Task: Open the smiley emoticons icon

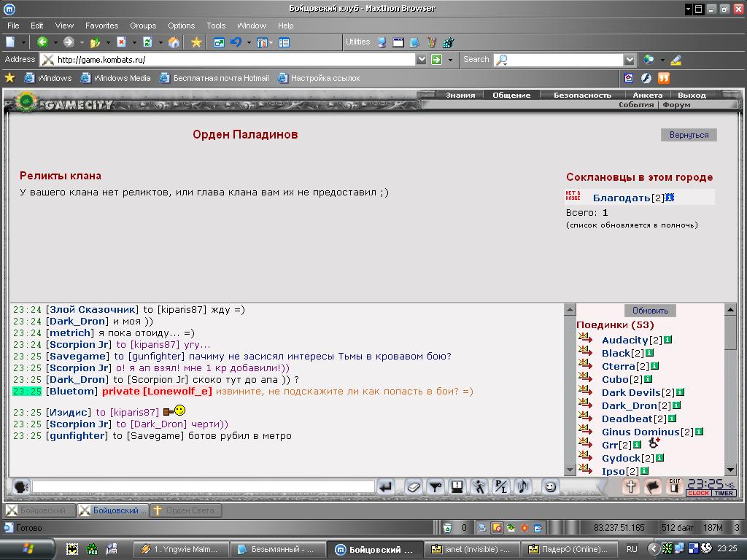Action: tap(550, 486)
